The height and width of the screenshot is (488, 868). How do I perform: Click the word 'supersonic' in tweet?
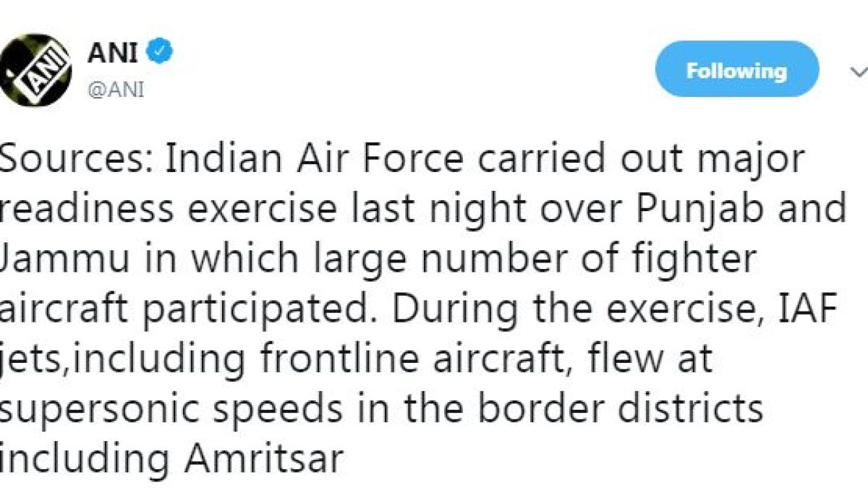click(x=91, y=409)
